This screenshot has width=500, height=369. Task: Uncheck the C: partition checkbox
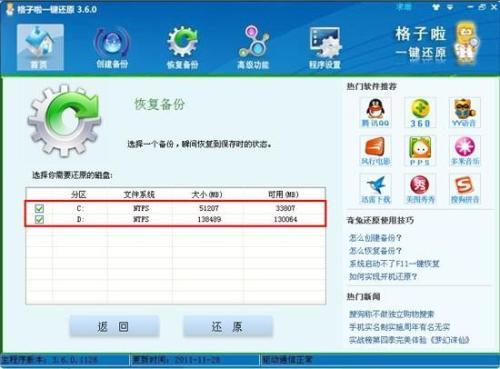click(39, 208)
